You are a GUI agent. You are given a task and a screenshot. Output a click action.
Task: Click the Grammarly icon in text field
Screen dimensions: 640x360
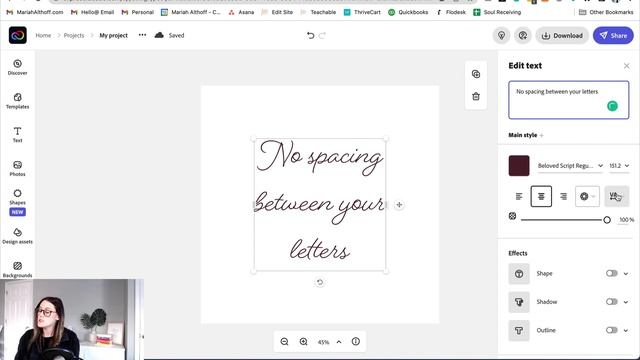[612, 106]
